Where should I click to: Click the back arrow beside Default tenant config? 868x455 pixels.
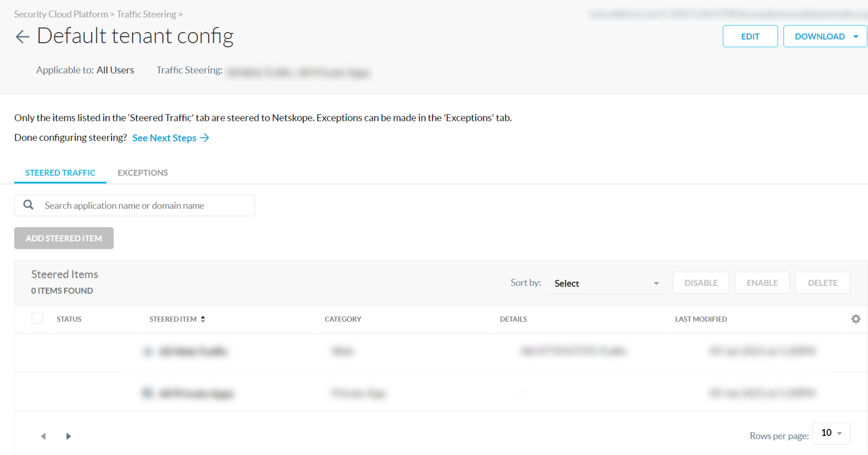point(22,37)
